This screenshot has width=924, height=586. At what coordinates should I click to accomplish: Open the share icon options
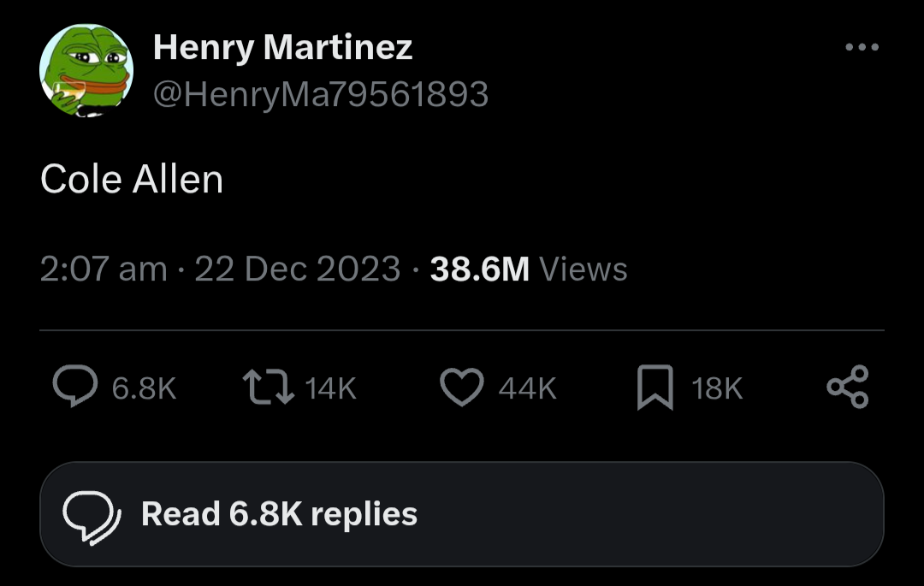[848, 387]
